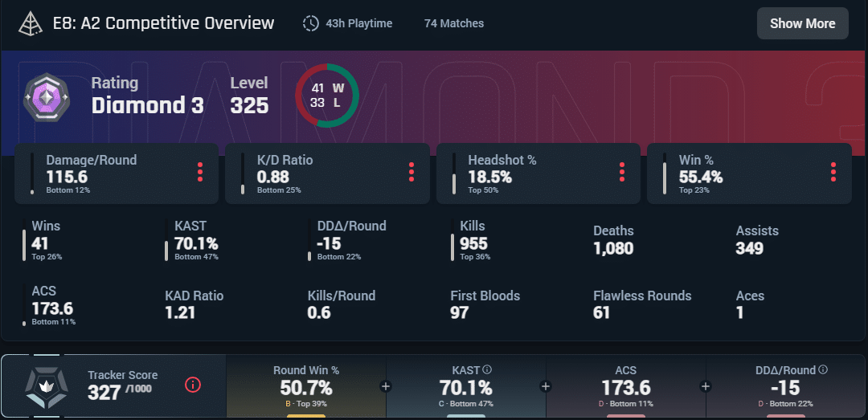Click the Headshot % 18.5% value
The image size is (868, 420).
tap(490, 177)
